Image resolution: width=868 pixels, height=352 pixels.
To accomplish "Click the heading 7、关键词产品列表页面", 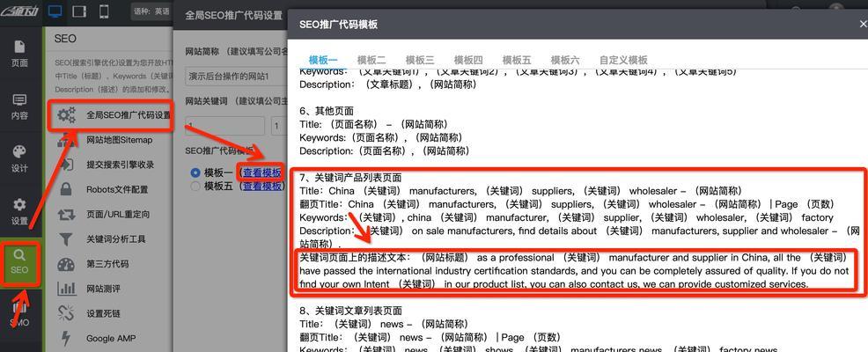I will (350, 178).
